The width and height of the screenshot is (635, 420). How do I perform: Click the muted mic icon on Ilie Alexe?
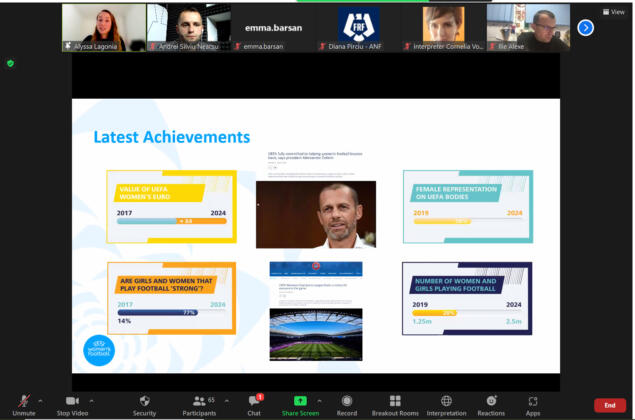[x=492, y=47]
